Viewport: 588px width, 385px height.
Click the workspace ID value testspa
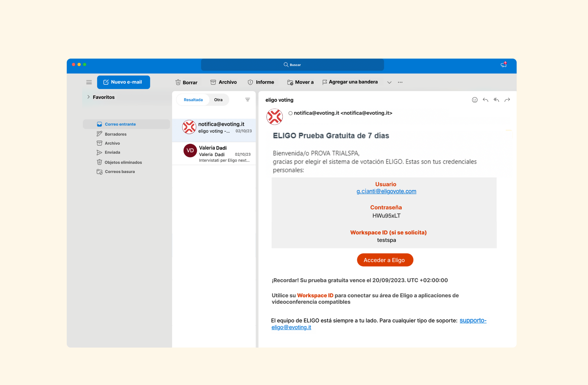click(x=386, y=240)
